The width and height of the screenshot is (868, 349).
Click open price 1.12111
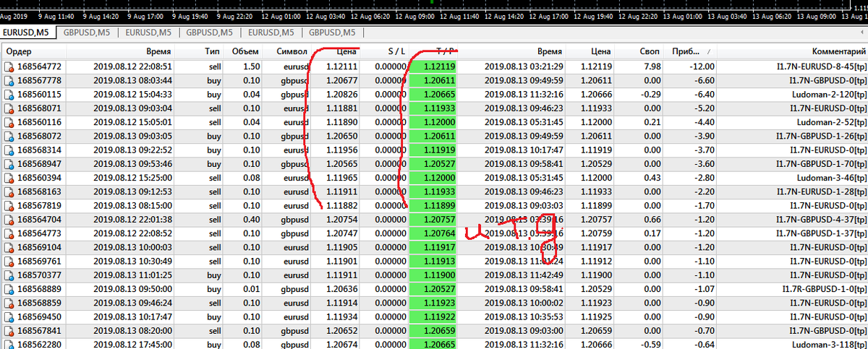pos(341,66)
